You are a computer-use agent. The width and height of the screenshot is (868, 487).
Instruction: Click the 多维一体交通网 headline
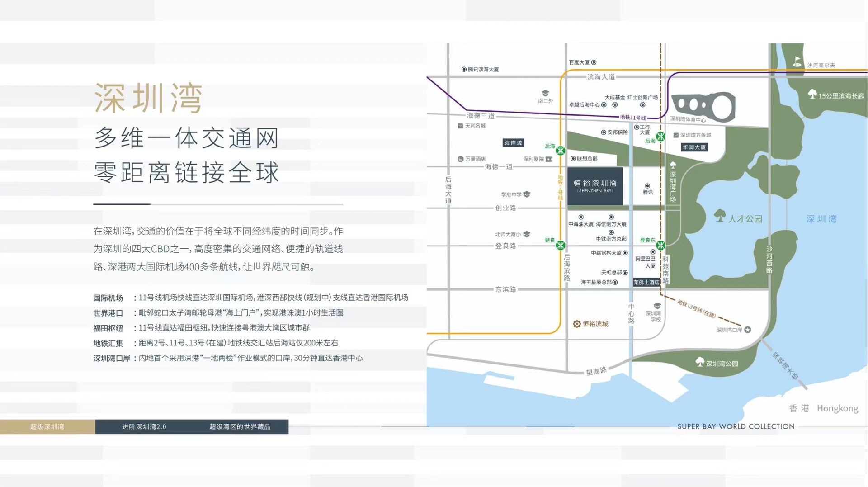pos(186,138)
